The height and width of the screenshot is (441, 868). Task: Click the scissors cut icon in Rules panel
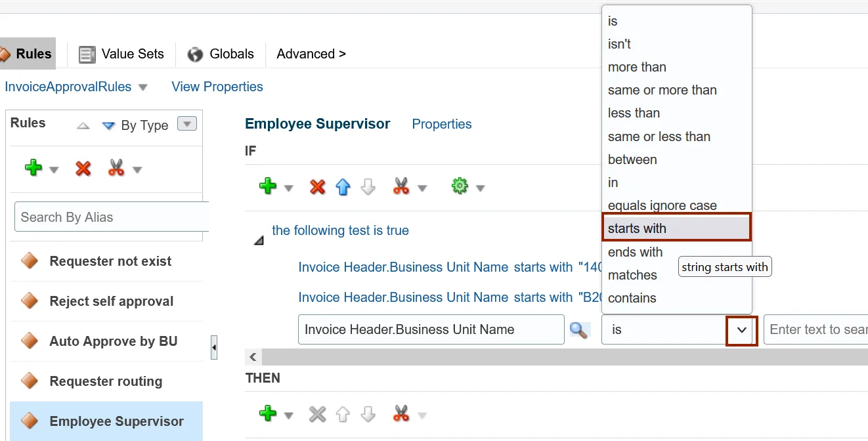(116, 169)
